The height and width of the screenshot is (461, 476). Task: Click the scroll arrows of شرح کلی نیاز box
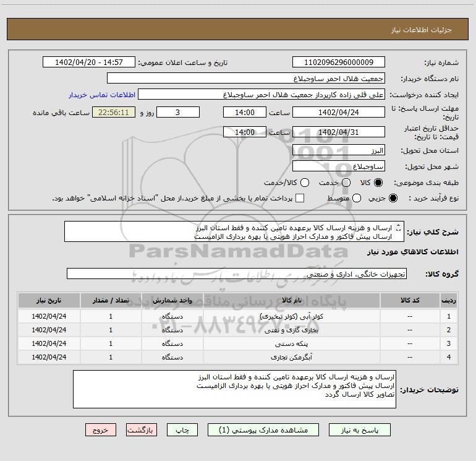click(399, 228)
